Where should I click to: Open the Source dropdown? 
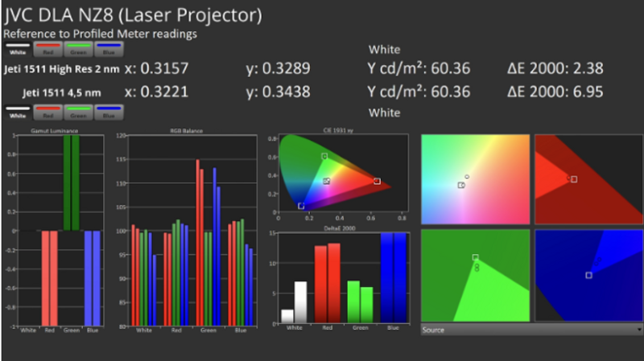532,330
